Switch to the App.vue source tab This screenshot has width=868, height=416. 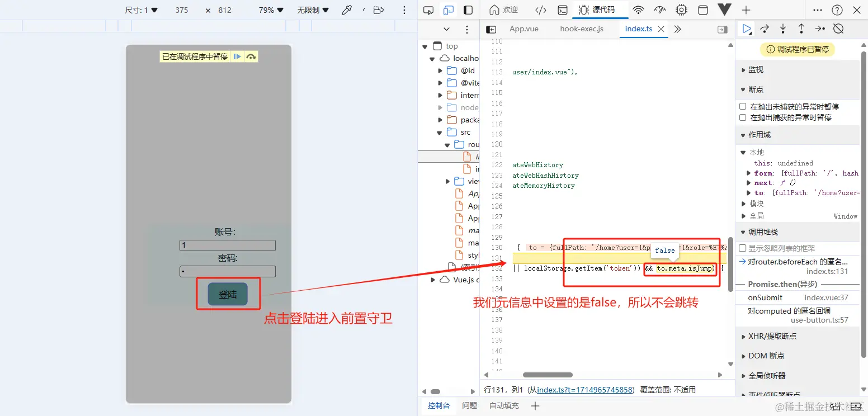pos(523,29)
